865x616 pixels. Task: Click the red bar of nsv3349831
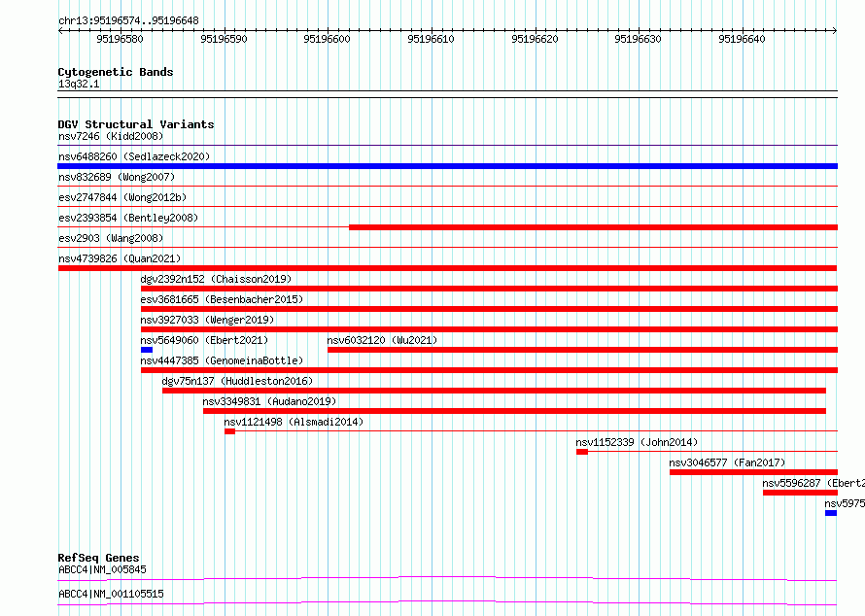click(x=514, y=411)
